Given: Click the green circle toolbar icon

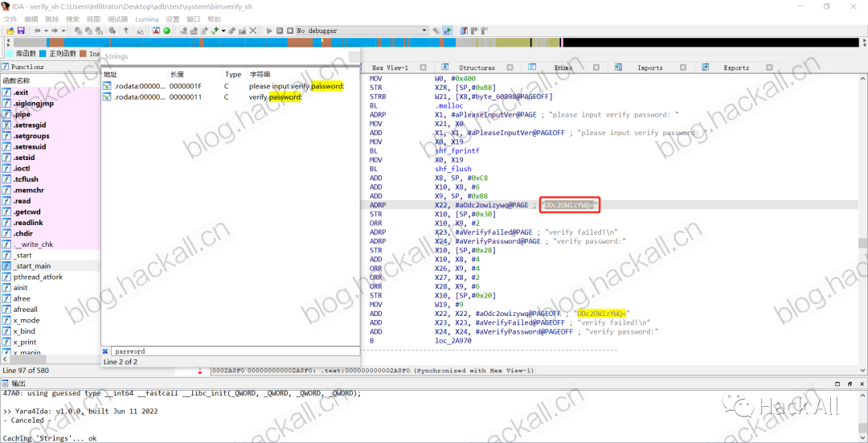Looking at the screenshot, I should click(x=166, y=31).
